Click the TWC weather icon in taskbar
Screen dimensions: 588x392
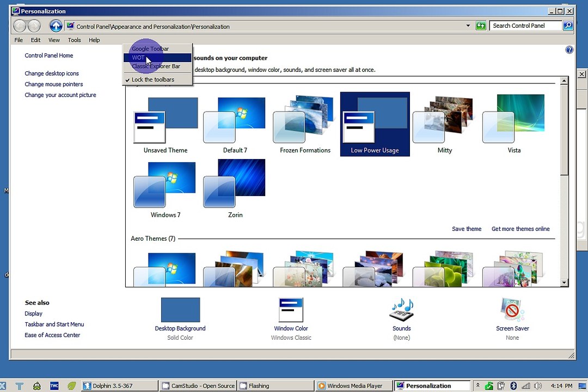tap(54, 385)
